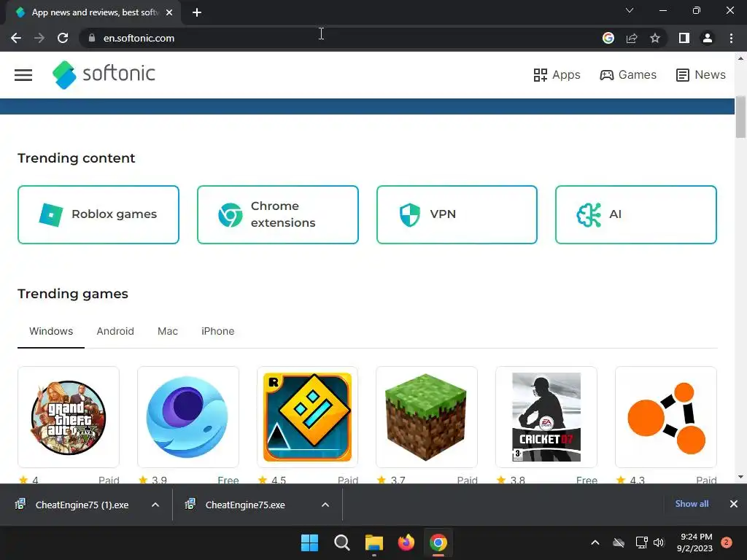Open the orange connected-circles game thumbnail
This screenshot has width=747, height=560.
[666, 417]
